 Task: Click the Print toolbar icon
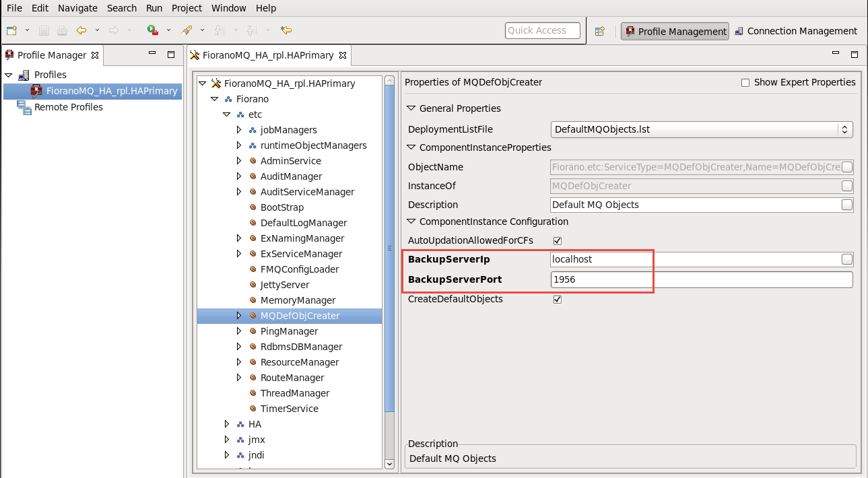pos(62,30)
